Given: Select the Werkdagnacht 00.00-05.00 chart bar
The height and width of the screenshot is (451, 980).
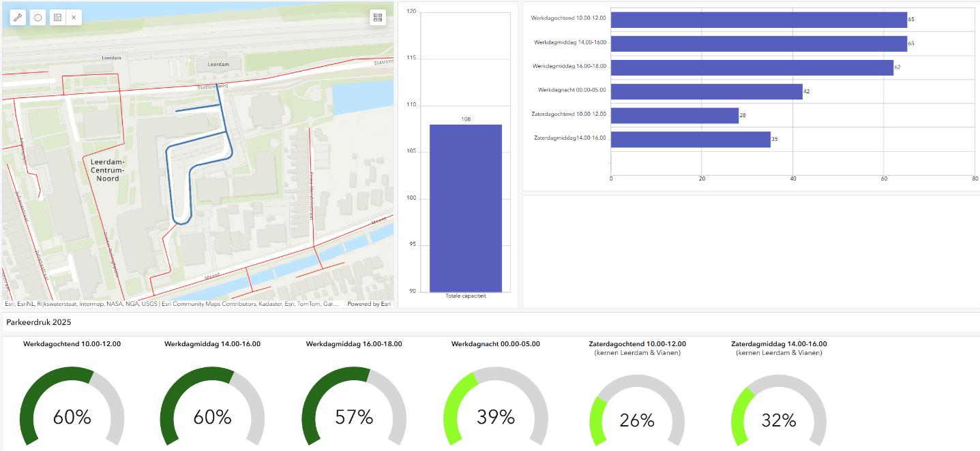Looking at the screenshot, I should point(706,91).
